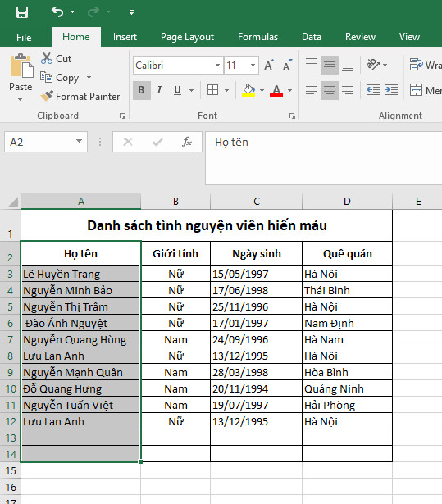Select cell containing Thái Bình
Image resolution: width=442 pixels, height=504 pixels.
347,290
